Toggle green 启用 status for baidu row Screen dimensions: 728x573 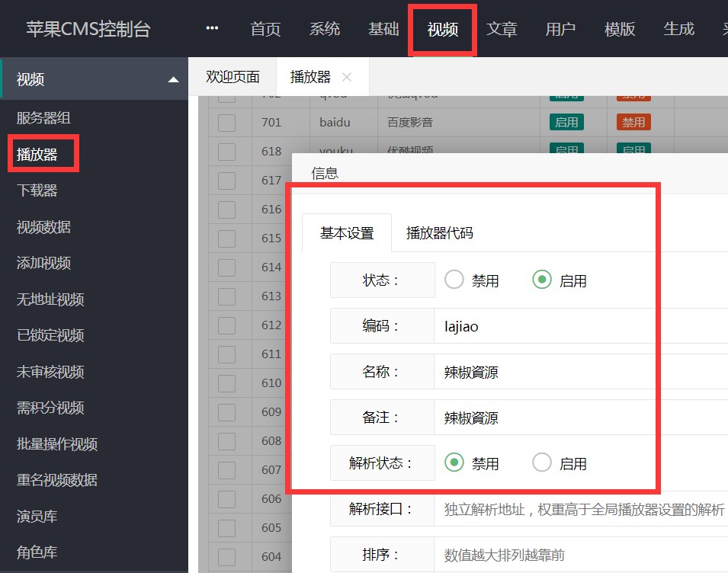point(566,122)
